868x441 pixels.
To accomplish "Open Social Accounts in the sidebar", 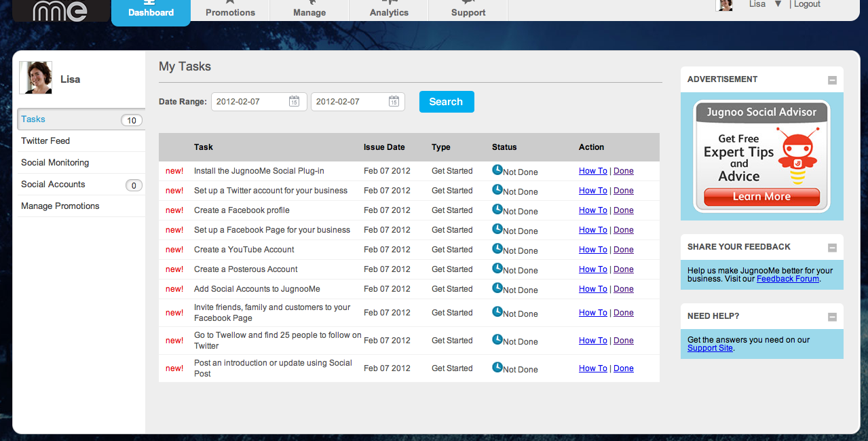I will [81, 184].
